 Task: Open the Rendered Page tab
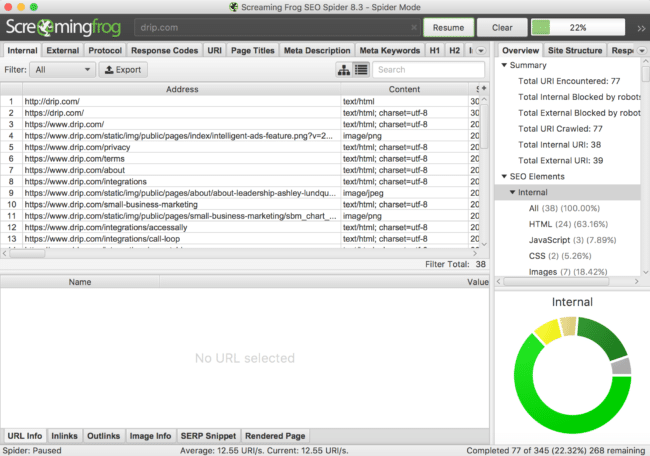click(275, 436)
